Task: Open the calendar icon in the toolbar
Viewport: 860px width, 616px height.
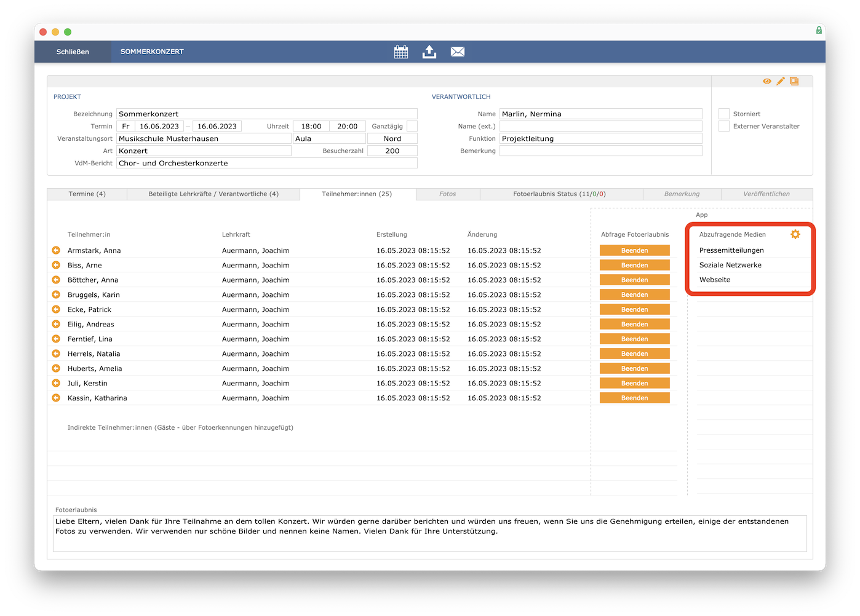Action: 401,52
